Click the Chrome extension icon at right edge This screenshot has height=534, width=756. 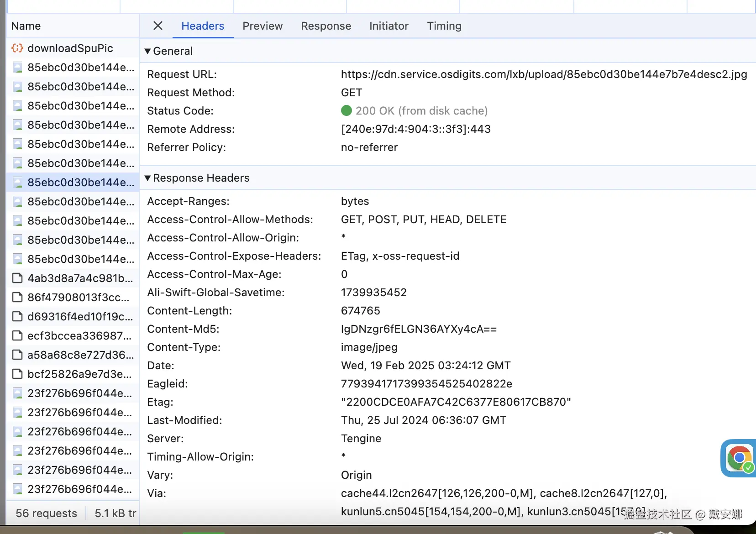[x=739, y=458]
